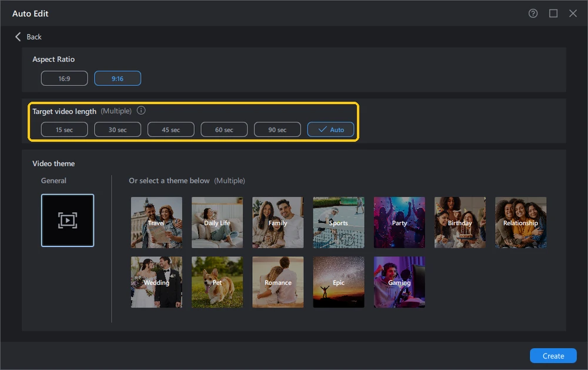The height and width of the screenshot is (370, 588).
Task: Toggle 45 sec video length
Action: coord(171,129)
